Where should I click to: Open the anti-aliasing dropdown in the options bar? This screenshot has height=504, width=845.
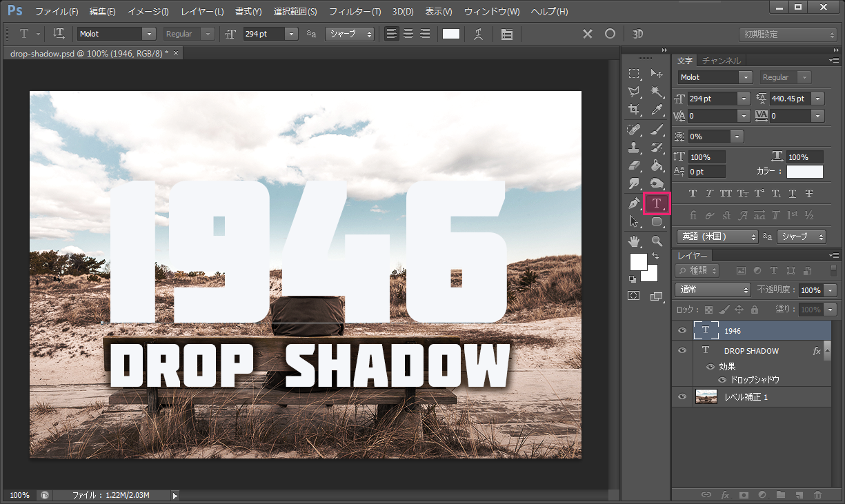pos(350,33)
